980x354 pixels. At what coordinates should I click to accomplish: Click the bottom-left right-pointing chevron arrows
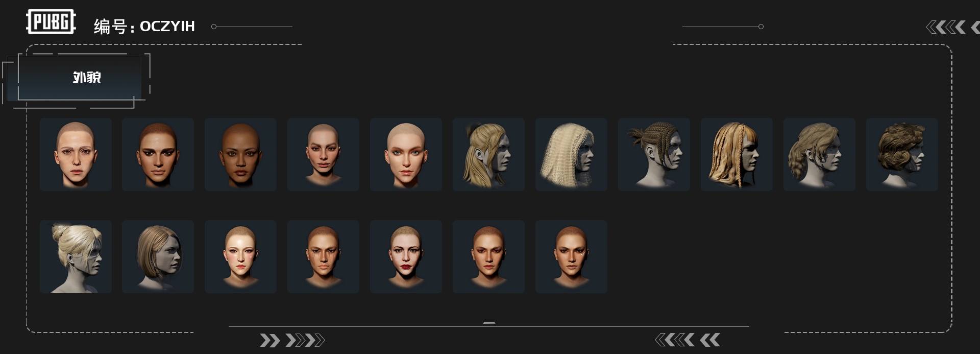coord(292,340)
